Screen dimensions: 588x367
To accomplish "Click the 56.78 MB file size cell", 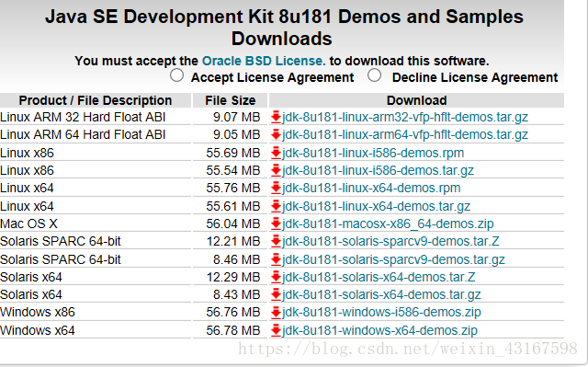I will [x=230, y=330].
